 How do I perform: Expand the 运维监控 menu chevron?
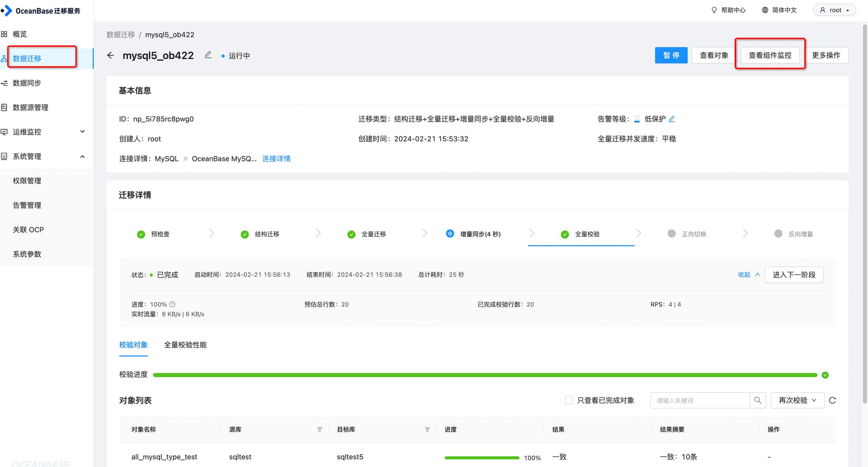82,132
